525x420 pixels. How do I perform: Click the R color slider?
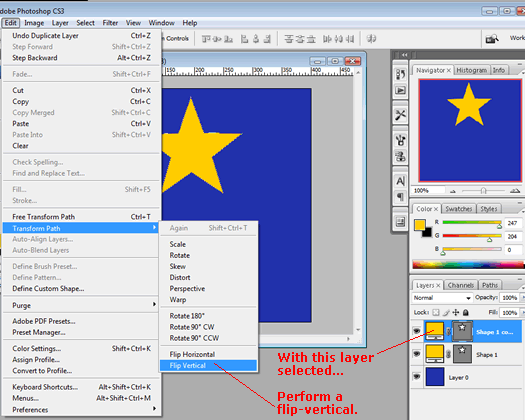pos(472,222)
